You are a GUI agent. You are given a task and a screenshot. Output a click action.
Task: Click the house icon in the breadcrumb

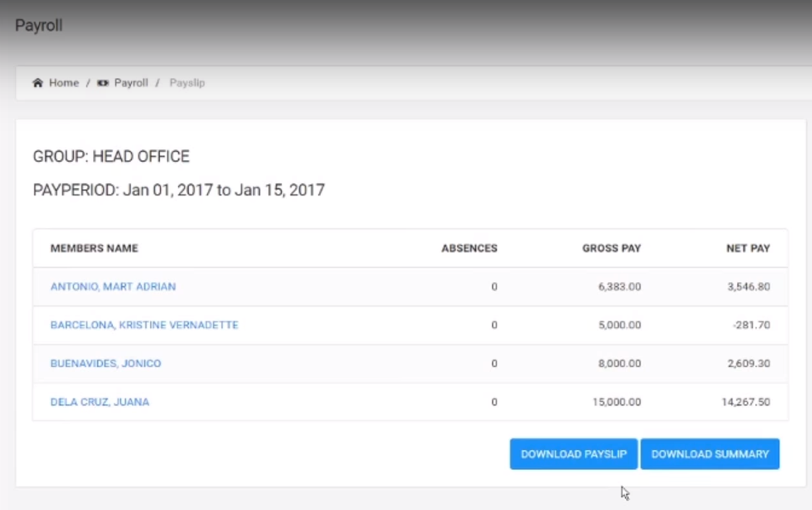click(x=37, y=83)
